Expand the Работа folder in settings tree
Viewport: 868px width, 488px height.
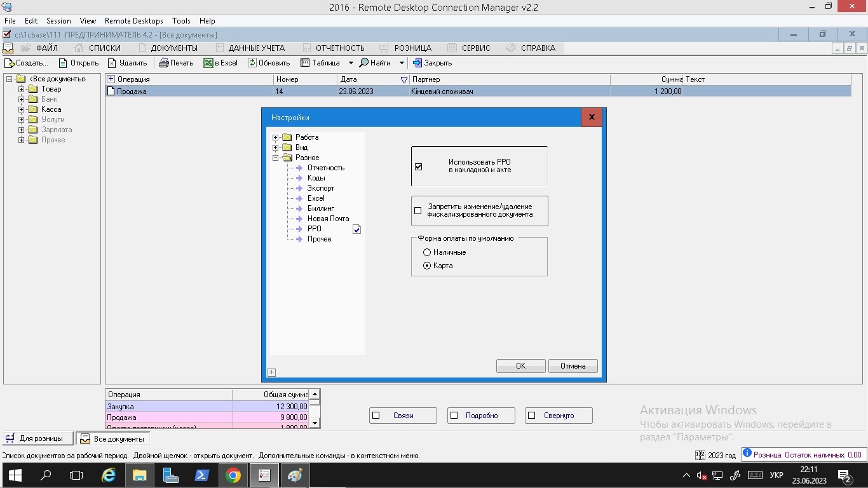pos(276,137)
